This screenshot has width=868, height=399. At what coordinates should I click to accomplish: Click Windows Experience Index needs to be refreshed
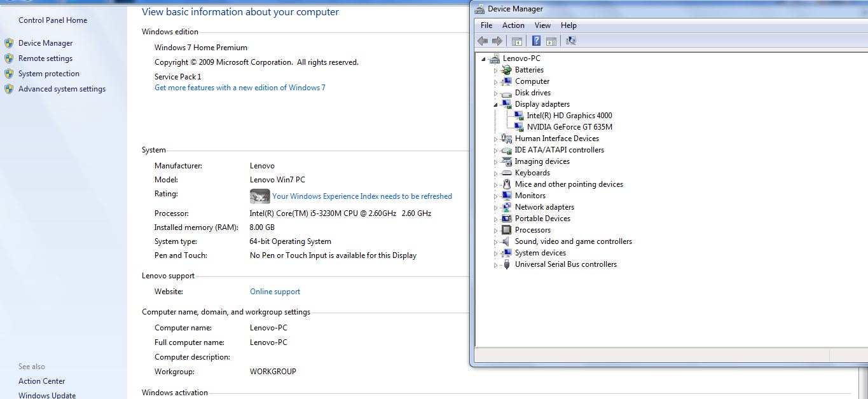[x=362, y=196]
